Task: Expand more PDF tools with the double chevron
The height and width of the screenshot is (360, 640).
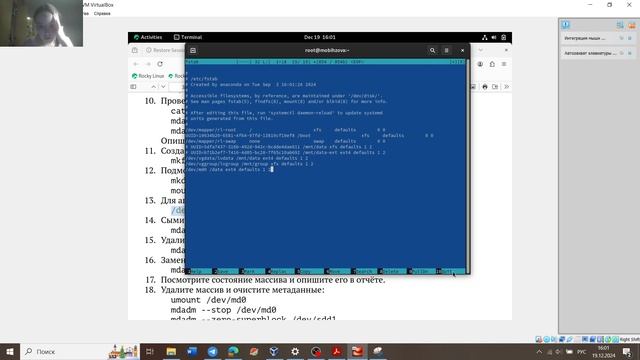Action: (506, 87)
